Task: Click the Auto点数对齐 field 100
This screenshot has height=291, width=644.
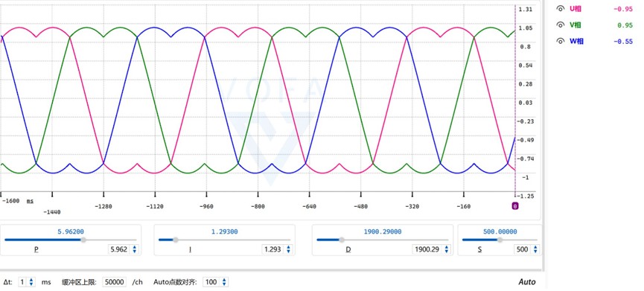Action: [211, 282]
